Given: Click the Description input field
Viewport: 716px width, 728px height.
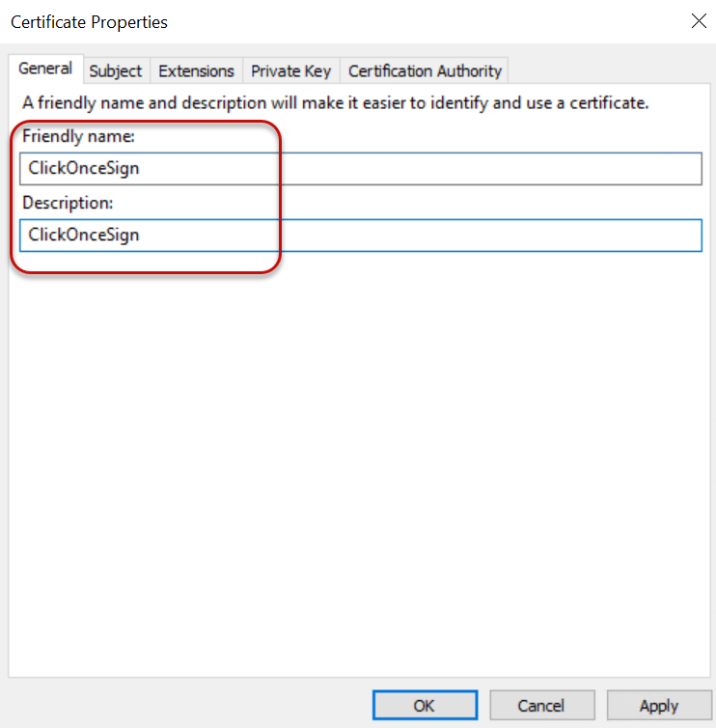Looking at the screenshot, I should click(361, 236).
